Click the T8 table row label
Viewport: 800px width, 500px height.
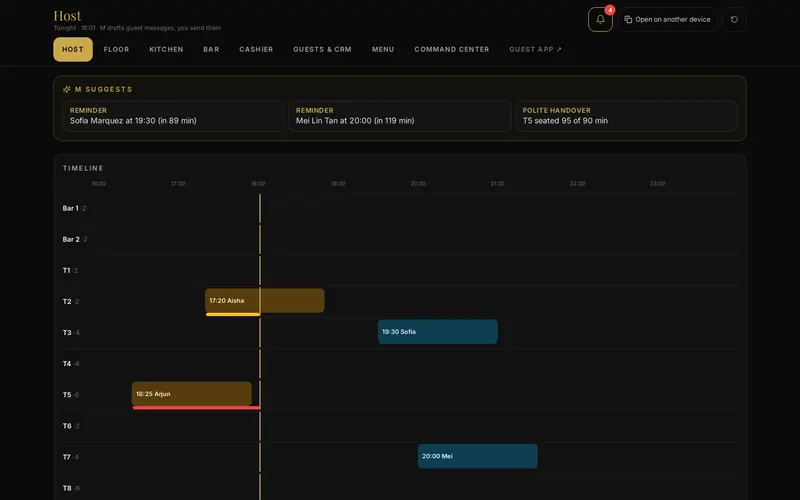(71, 488)
